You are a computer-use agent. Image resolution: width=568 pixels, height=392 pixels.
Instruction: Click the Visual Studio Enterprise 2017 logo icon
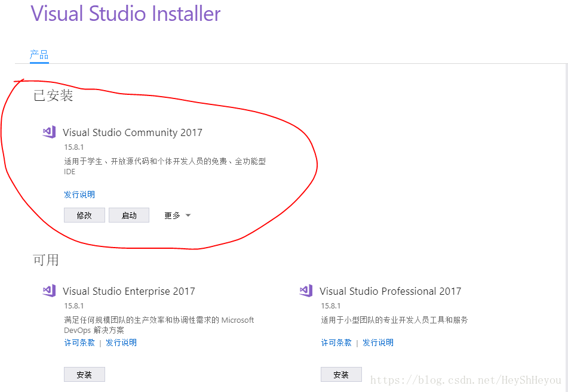pos(49,291)
